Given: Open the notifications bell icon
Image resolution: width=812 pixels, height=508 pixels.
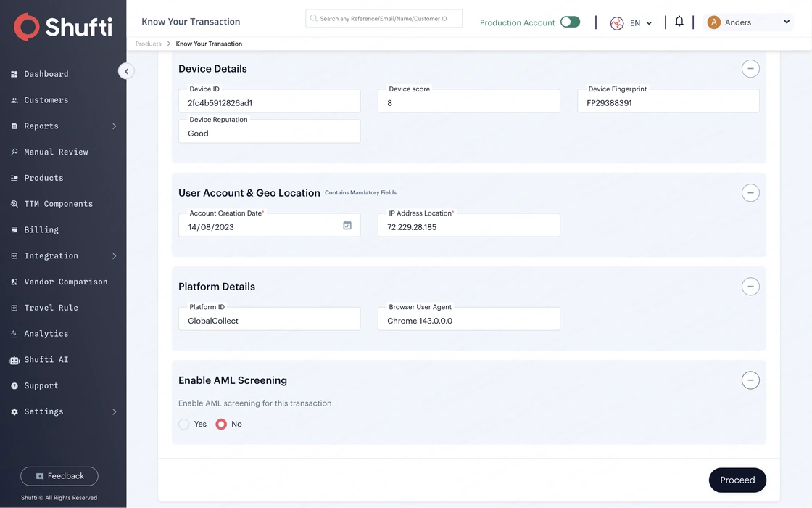Looking at the screenshot, I should 679,22.
